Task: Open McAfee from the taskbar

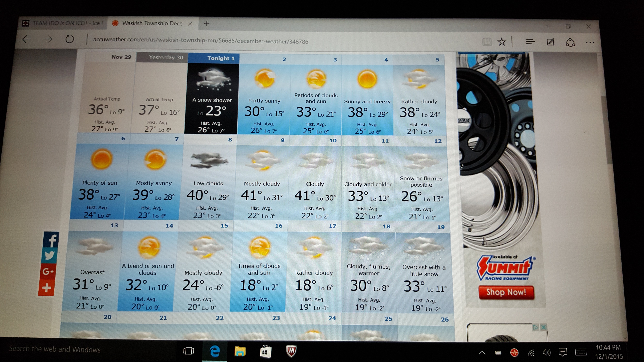Action: (291, 351)
